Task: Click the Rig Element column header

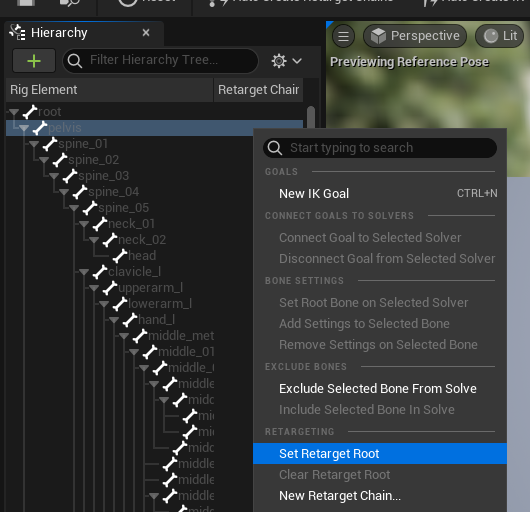Action: [110, 90]
